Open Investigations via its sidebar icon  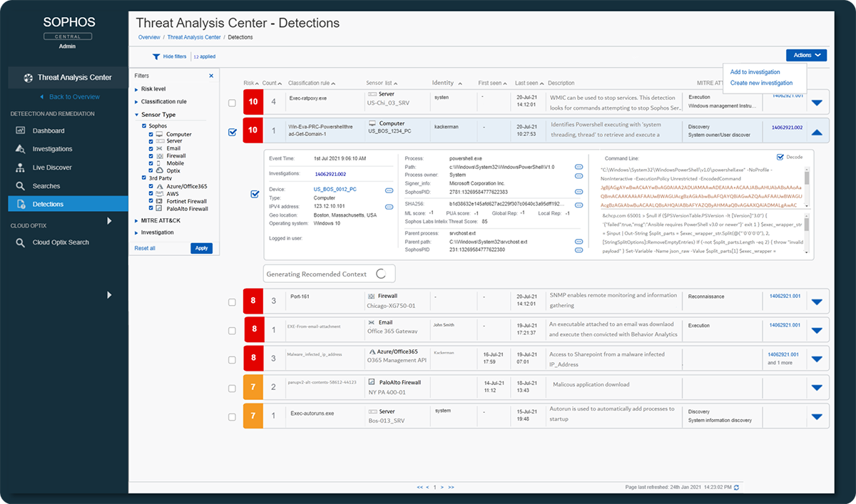point(20,149)
